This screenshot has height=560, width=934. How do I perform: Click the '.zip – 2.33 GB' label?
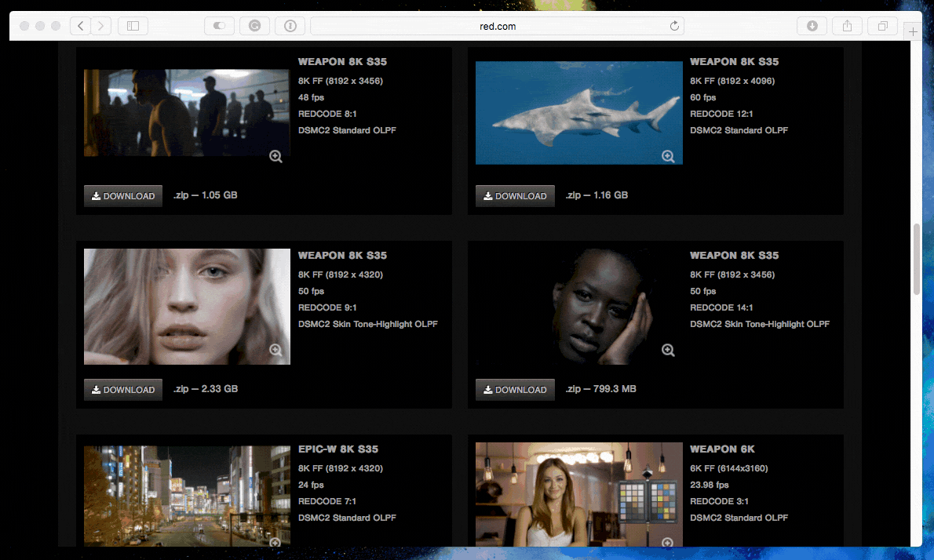[206, 388]
